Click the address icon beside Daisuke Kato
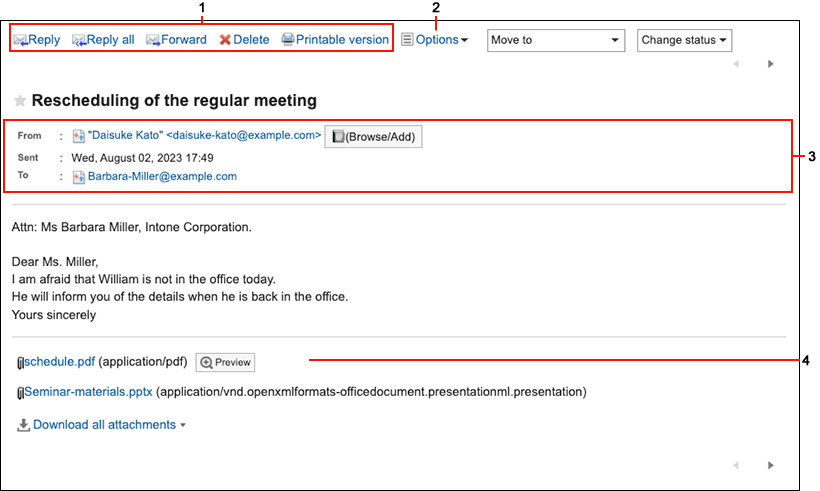This screenshot has width=820, height=491. point(78,136)
